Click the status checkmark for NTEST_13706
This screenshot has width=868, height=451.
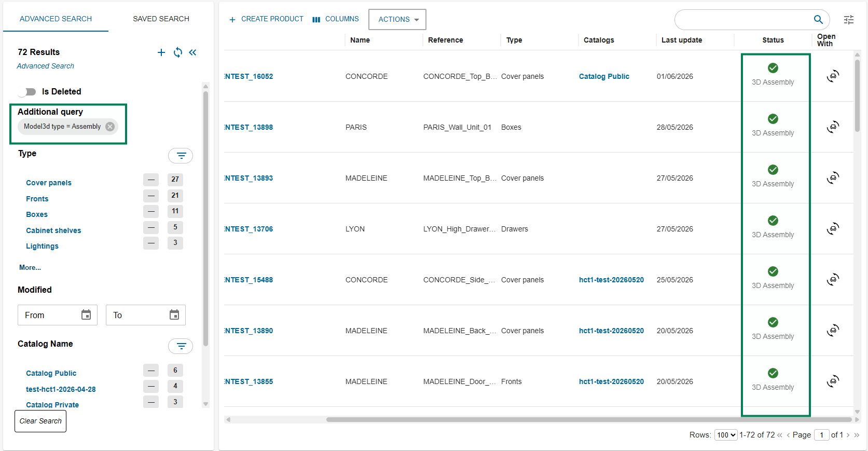pyautogui.click(x=773, y=221)
